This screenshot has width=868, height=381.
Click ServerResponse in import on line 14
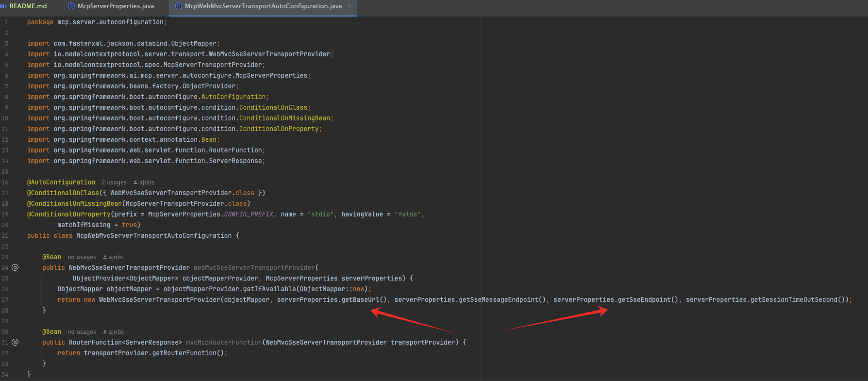(235, 161)
